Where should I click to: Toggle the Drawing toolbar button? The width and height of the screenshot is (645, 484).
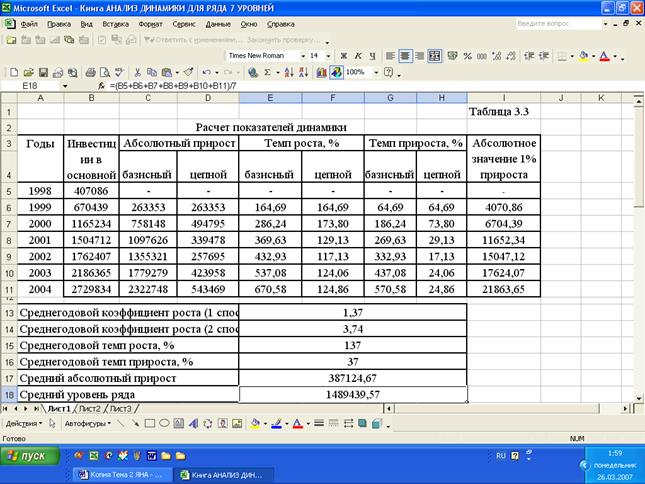coord(336,73)
